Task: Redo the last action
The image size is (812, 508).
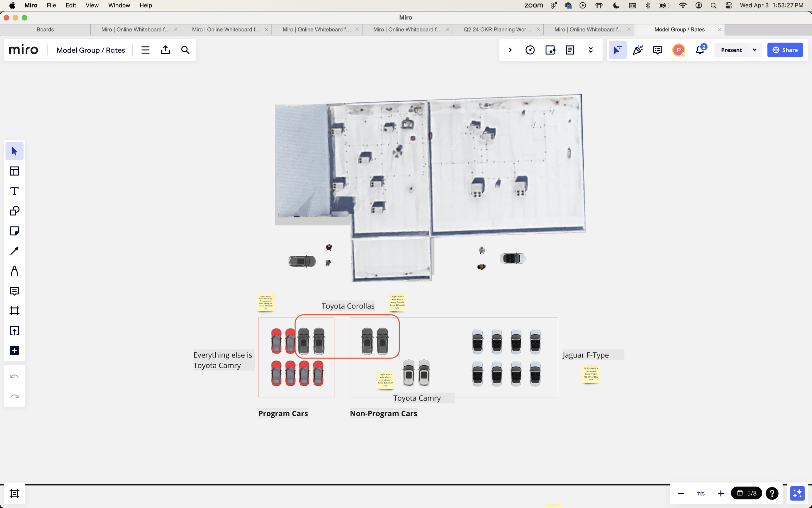Action: pos(14,396)
